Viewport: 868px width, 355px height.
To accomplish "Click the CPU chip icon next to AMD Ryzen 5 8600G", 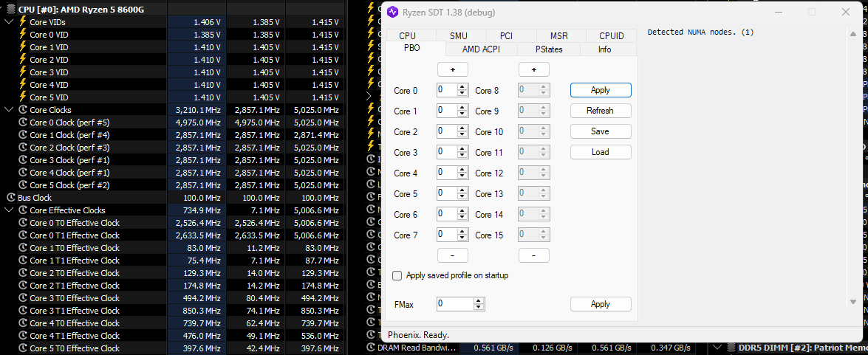I will click(x=10, y=10).
